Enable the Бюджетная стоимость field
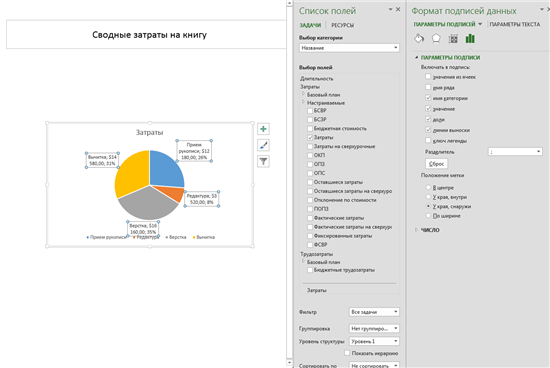 click(x=310, y=129)
